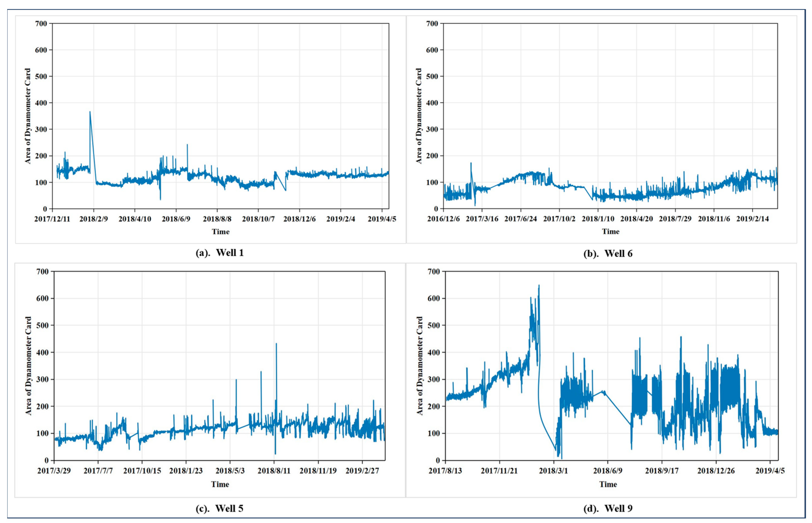812x523 pixels.
Task: Click the 2018/4/20 date on Well 6 axis
Action: (x=636, y=219)
